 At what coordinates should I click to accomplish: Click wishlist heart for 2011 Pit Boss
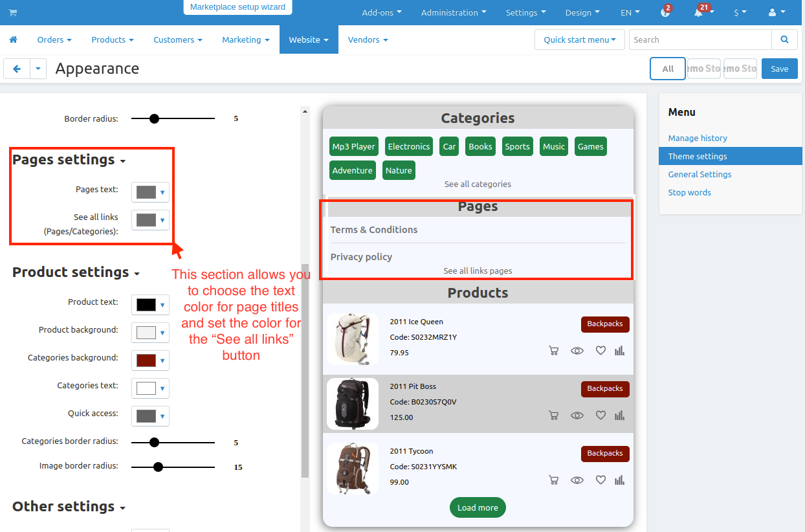(601, 415)
